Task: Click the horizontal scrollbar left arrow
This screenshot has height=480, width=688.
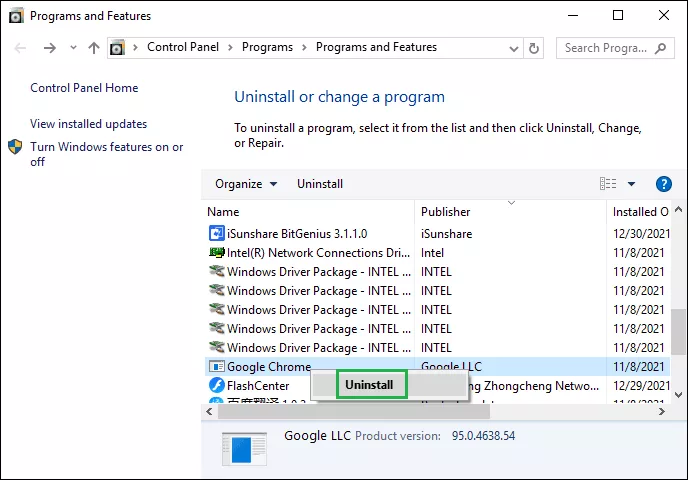Action: coord(210,412)
